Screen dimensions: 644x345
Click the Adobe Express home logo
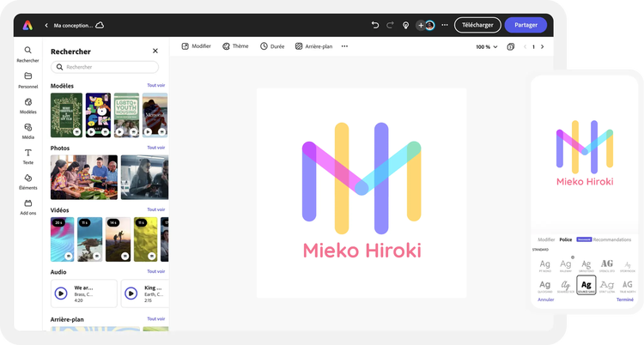coord(28,25)
